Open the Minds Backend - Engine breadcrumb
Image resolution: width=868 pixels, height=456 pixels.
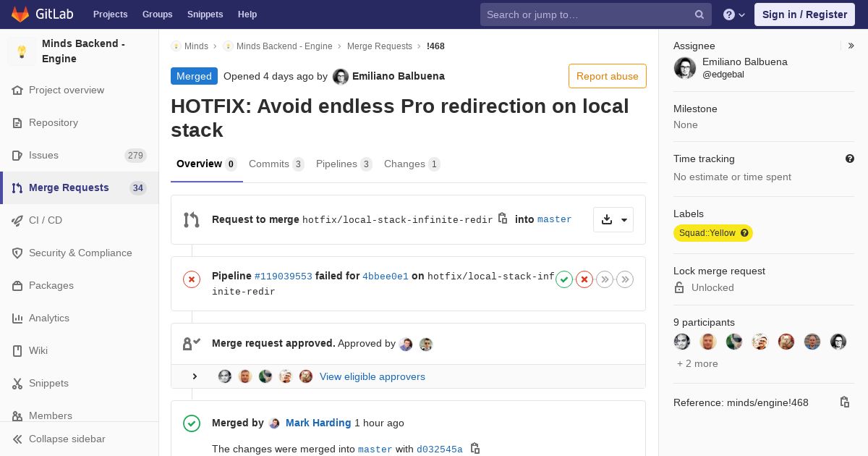pos(278,46)
